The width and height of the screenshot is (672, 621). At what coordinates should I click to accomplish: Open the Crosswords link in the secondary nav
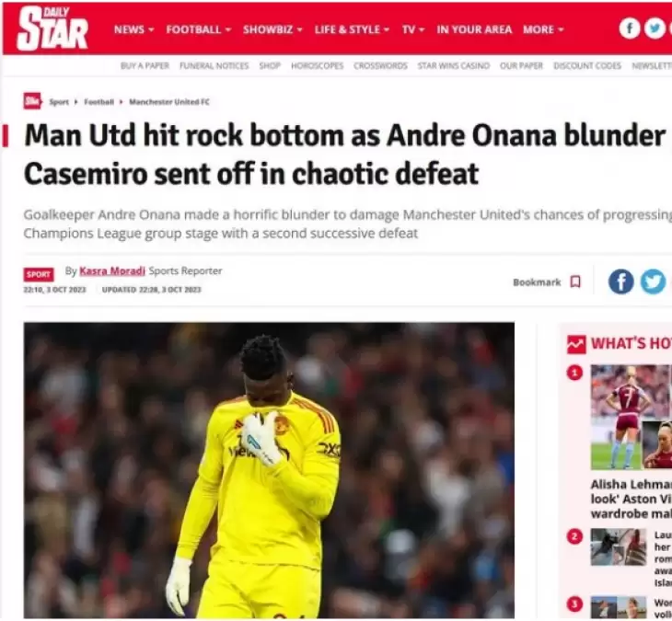pyautogui.click(x=380, y=65)
